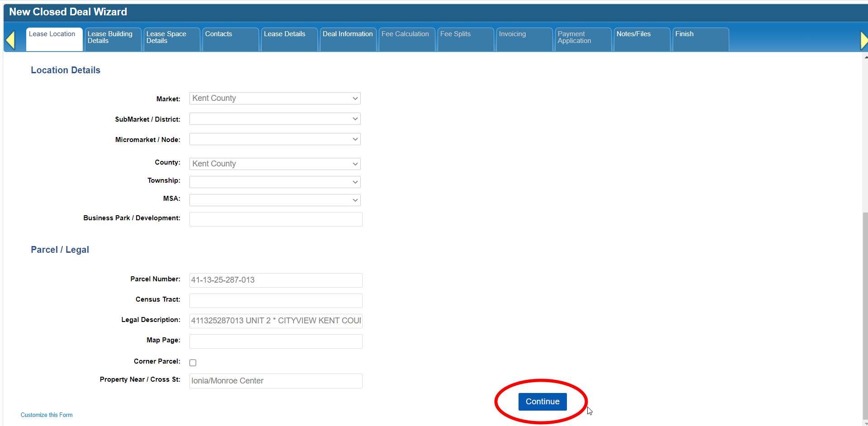Go to the Deal Information tab
Screen dimensions: 868x426
[x=348, y=38]
